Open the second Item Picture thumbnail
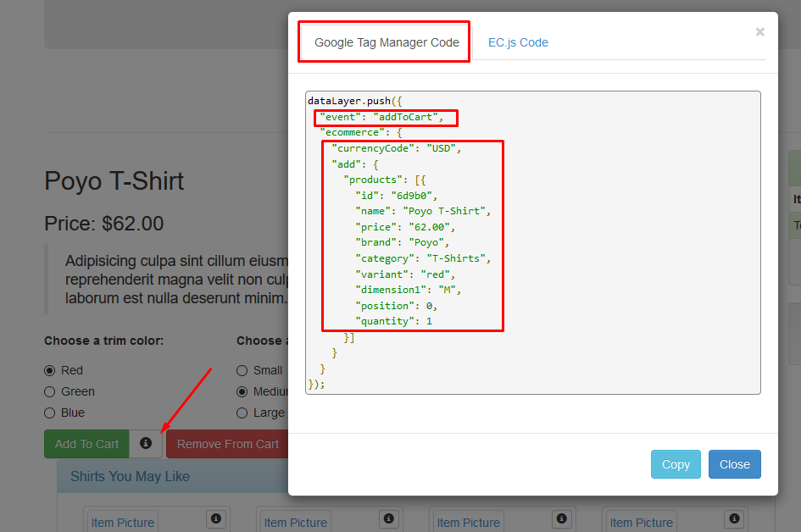This screenshot has height=532, width=801. tap(295, 522)
